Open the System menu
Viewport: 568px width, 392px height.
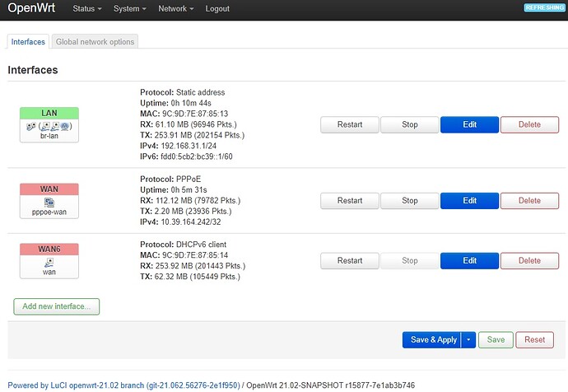coord(130,9)
